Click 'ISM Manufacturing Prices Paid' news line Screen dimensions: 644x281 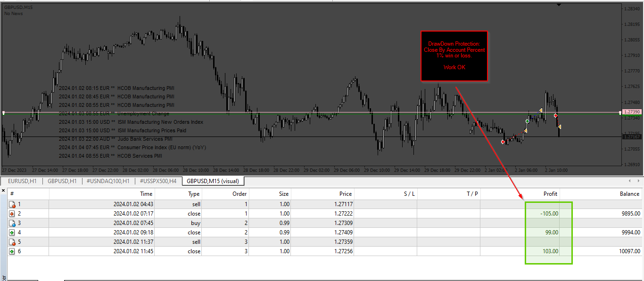[123, 130]
